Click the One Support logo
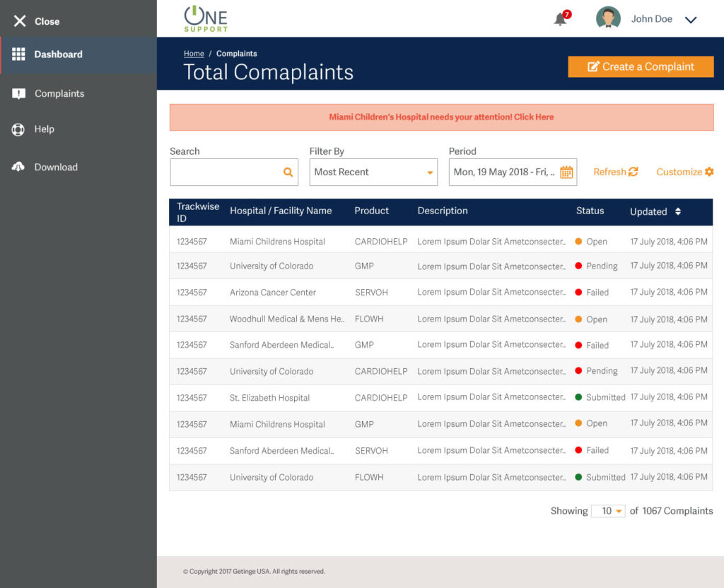This screenshot has height=588, width=724. 206,19
